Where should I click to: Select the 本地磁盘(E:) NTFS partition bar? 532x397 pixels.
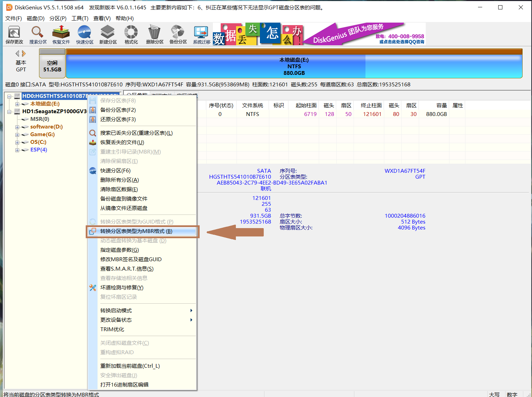(x=294, y=63)
